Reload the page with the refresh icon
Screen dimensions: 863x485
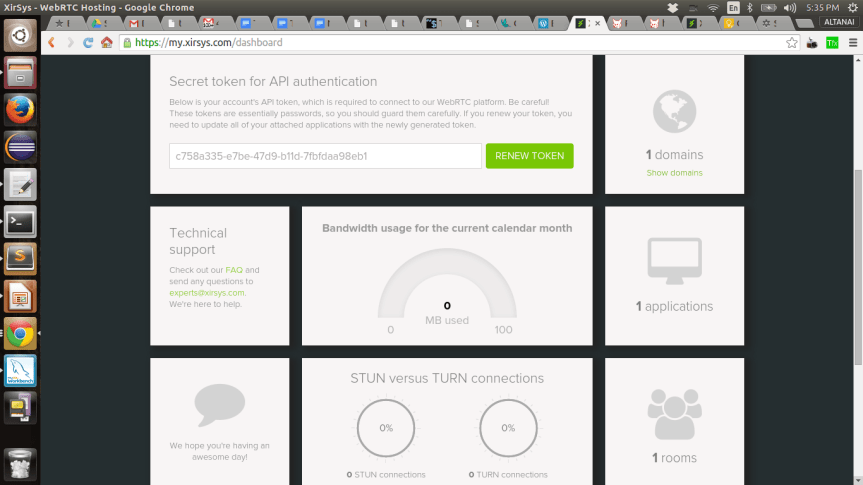coord(88,43)
